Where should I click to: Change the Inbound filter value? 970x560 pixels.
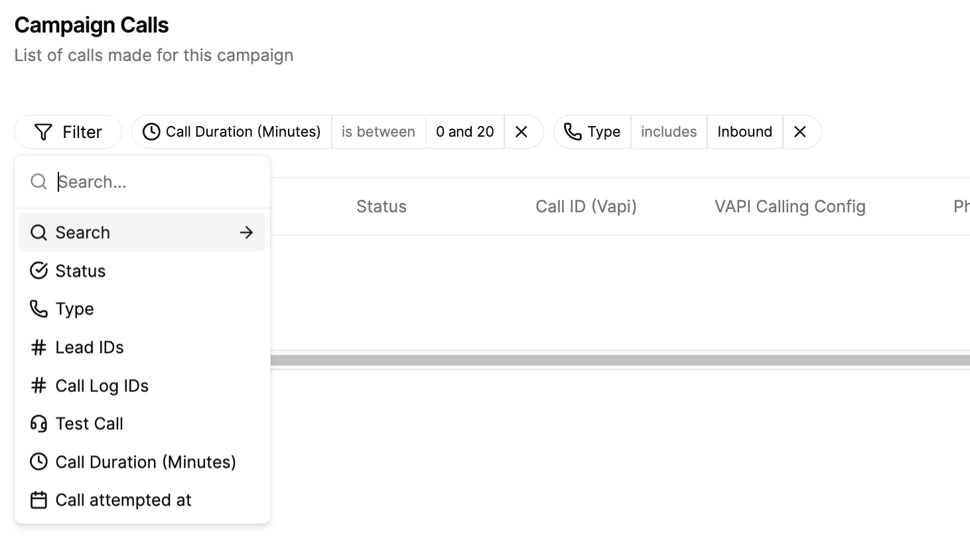pos(745,132)
